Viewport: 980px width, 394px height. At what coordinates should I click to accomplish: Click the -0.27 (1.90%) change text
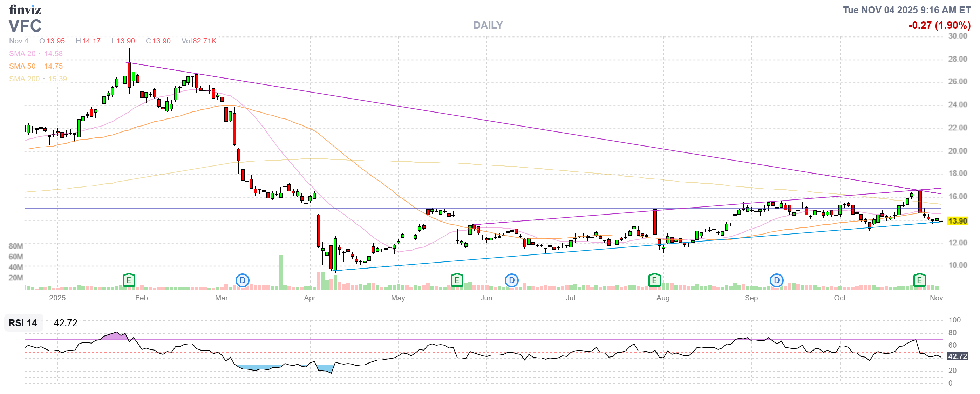(x=939, y=26)
